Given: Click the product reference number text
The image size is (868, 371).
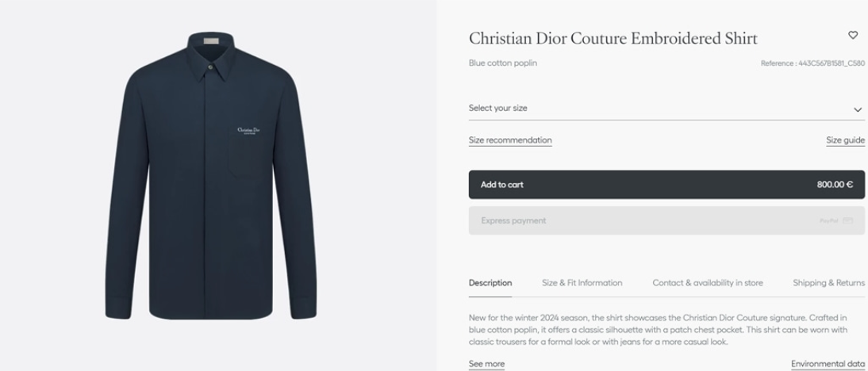Looking at the screenshot, I should coord(812,63).
